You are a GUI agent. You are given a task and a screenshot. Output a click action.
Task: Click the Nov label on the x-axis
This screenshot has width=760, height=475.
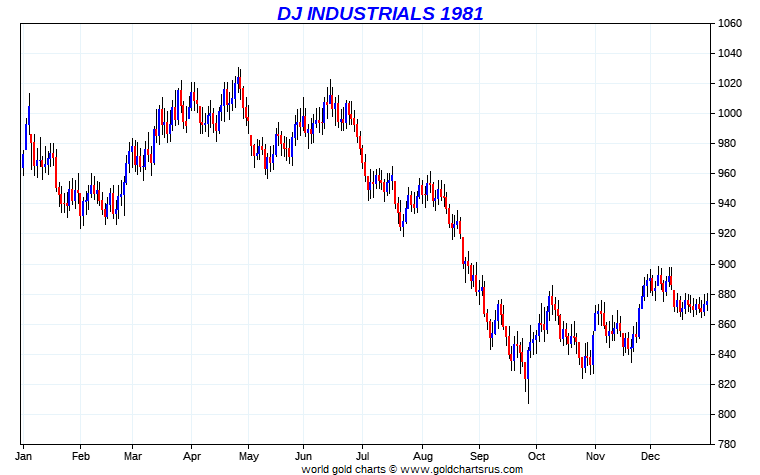click(595, 457)
